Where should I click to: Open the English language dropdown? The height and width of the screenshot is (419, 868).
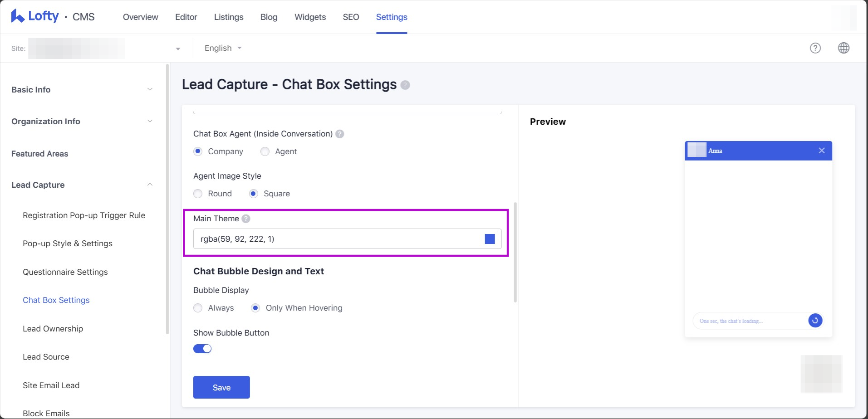coord(223,48)
